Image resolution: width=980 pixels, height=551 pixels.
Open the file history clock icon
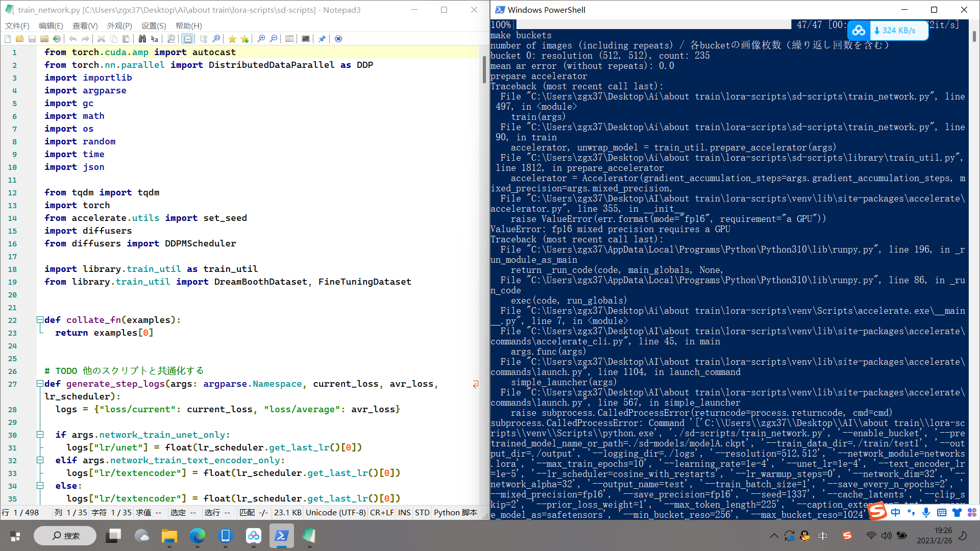click(x=57, y=39)
